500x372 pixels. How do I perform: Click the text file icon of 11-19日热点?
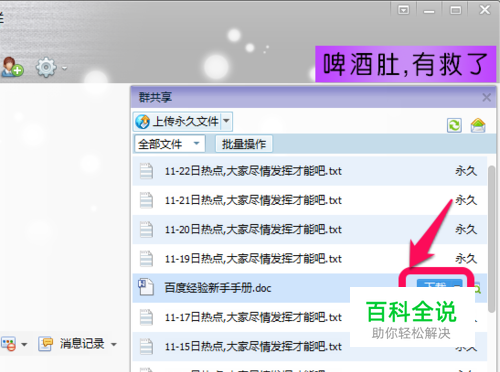[146, 259]
